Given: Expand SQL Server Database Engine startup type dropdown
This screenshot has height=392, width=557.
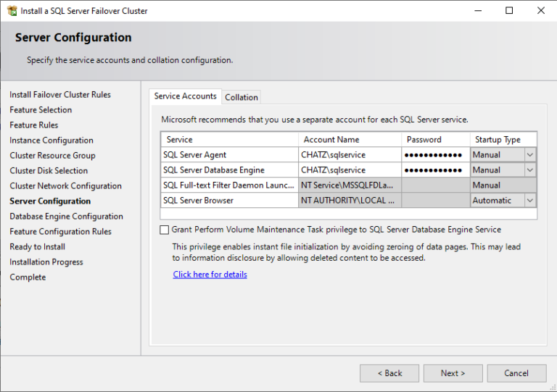Looking at the screenshot, I should pyautogui.click(x=530, y=170).
